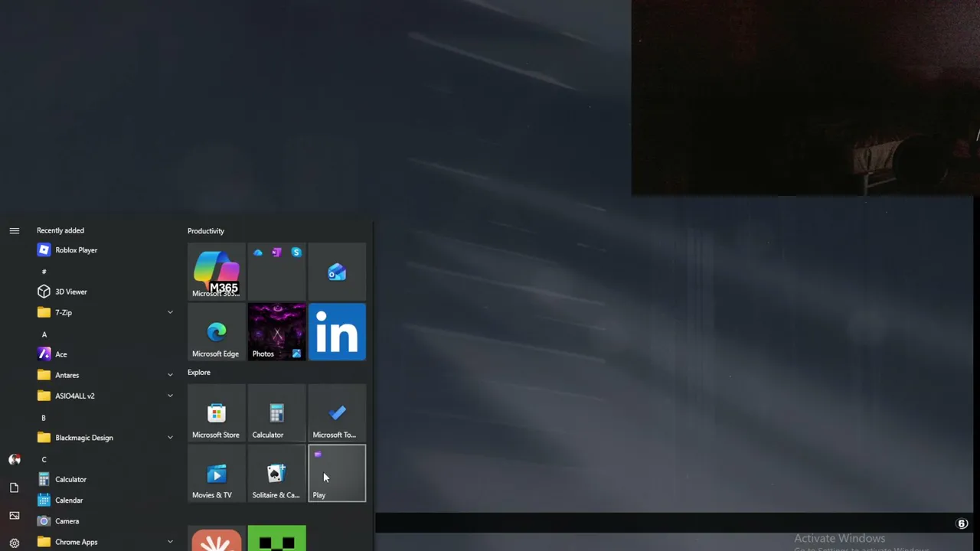Launch 3D Viewer from the app list

click(x=105, y=292)
